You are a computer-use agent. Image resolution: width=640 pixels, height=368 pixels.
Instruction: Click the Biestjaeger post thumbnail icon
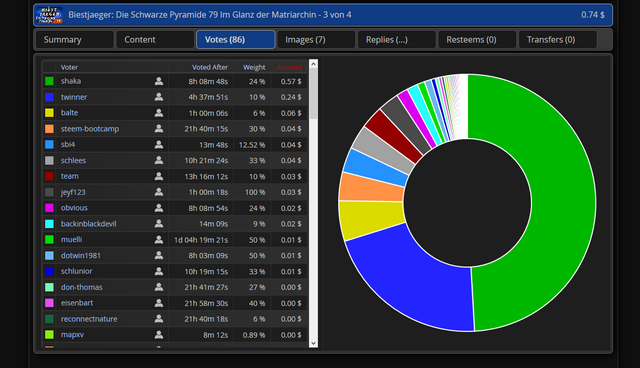(x=49, y=15)
